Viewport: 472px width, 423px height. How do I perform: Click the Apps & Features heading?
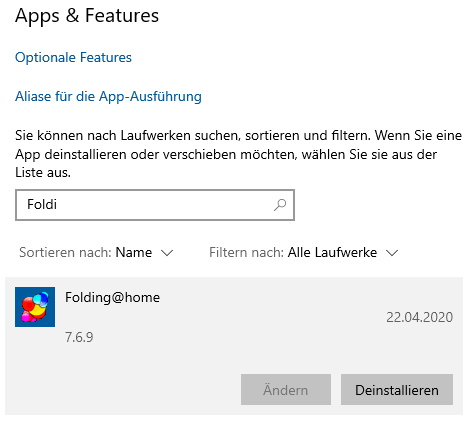[x=87, y=16]
